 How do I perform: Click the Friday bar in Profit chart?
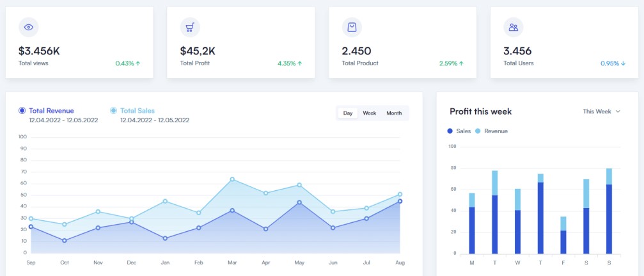point(563,236)
